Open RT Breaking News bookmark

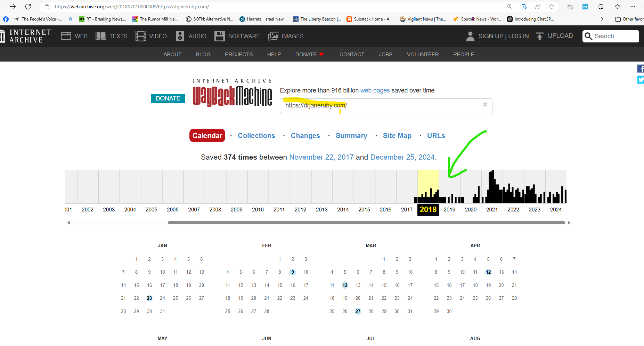103,19
